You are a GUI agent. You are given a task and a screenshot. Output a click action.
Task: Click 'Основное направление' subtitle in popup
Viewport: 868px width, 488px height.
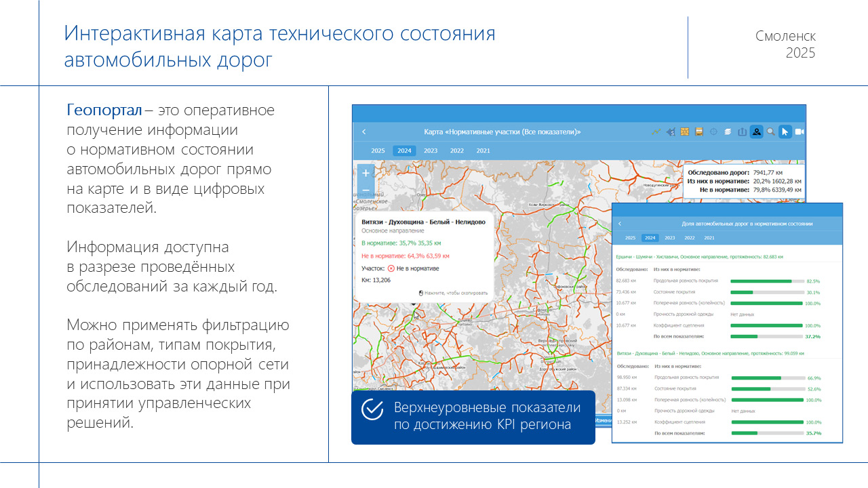pyautogui.click(x=393, y=231)
